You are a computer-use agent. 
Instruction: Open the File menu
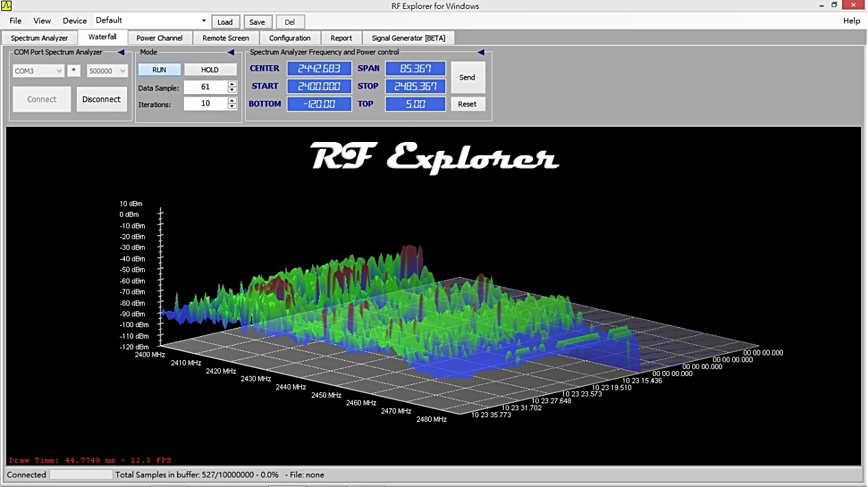[x=15, y=21]
